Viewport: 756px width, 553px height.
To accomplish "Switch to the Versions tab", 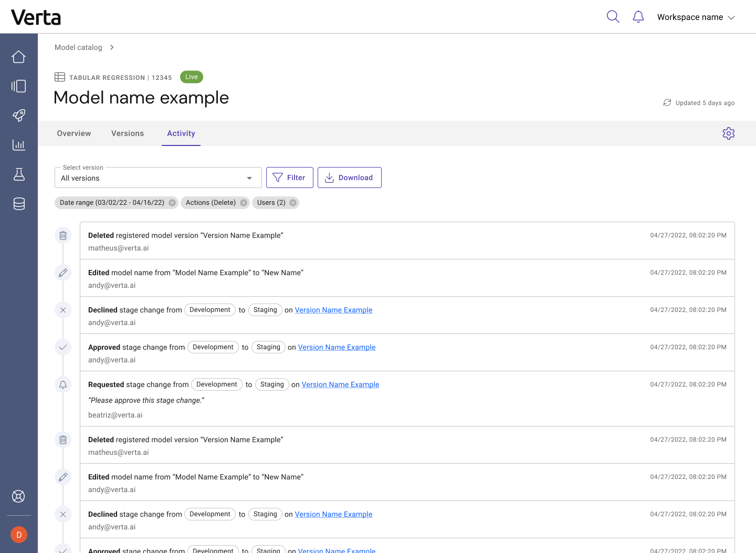I will (x=128, y=133).
